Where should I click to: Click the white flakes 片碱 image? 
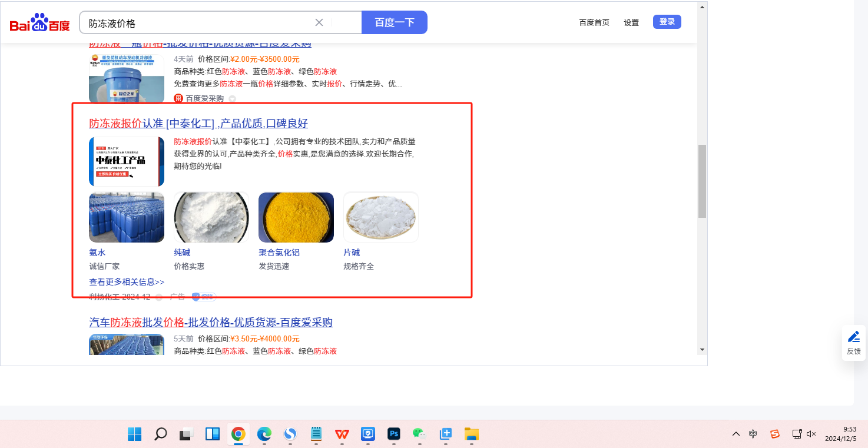click(x=381, y=217)
